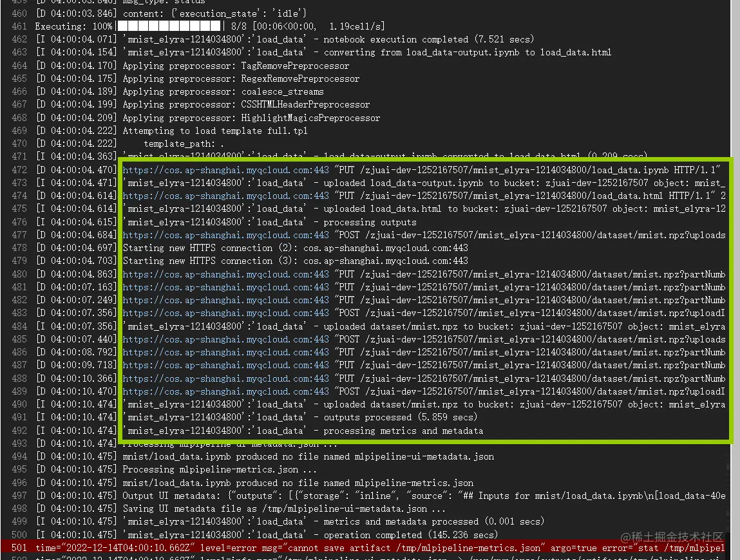This screenshot has height=560, width=740.
Task: Select the 'Executing: 100%' progress line
Action: 210,26
